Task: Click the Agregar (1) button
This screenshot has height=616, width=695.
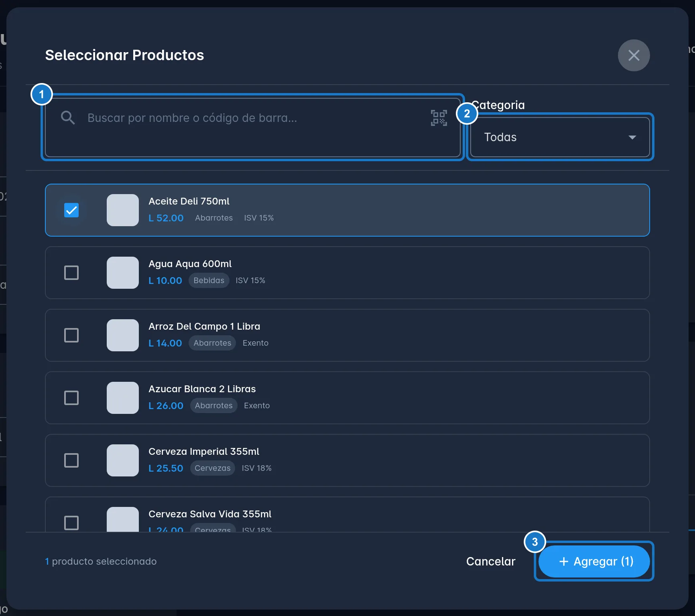Action: pyautogui.click(x=594, y=561)
